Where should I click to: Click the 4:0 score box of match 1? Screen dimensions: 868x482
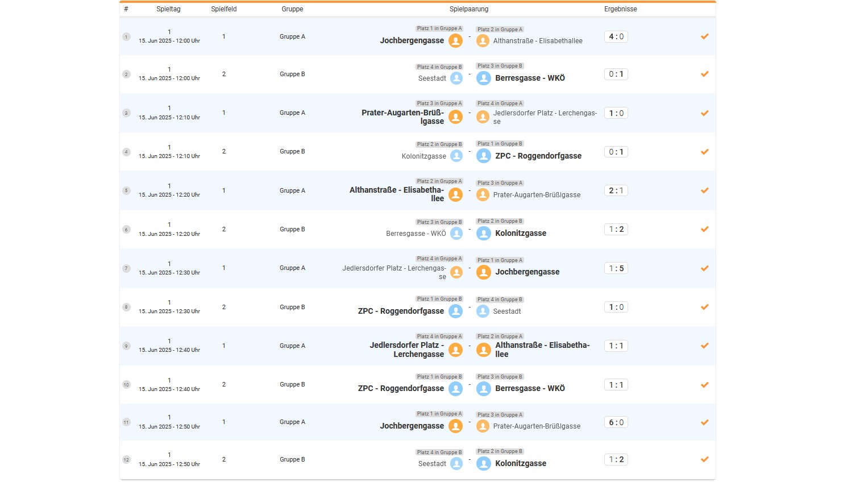616,36
